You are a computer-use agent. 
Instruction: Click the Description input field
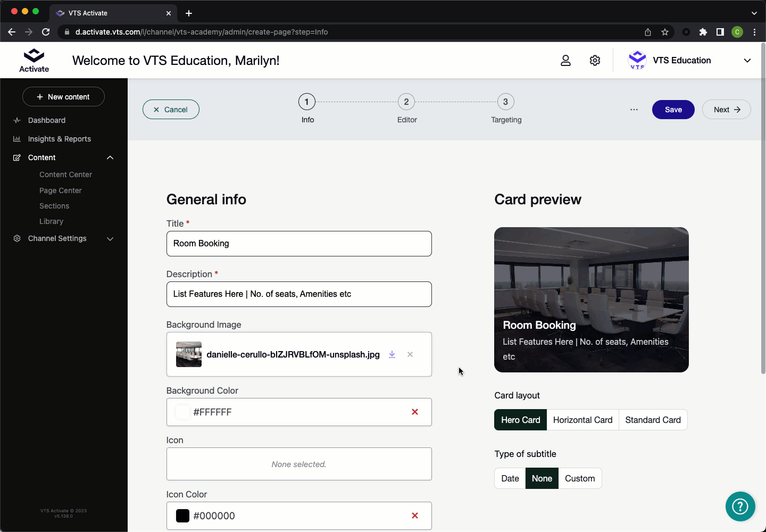click(x=299, y=294)
